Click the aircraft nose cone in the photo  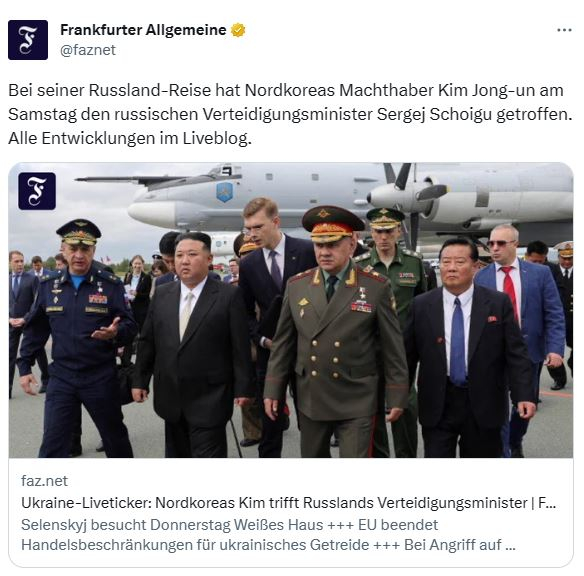151,214
